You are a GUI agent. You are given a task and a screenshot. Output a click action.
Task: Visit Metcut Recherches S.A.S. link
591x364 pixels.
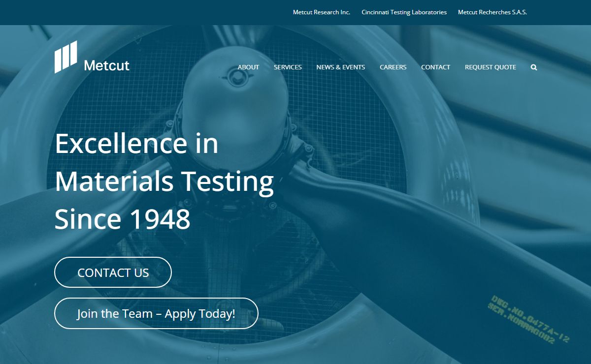coord(492,12)
